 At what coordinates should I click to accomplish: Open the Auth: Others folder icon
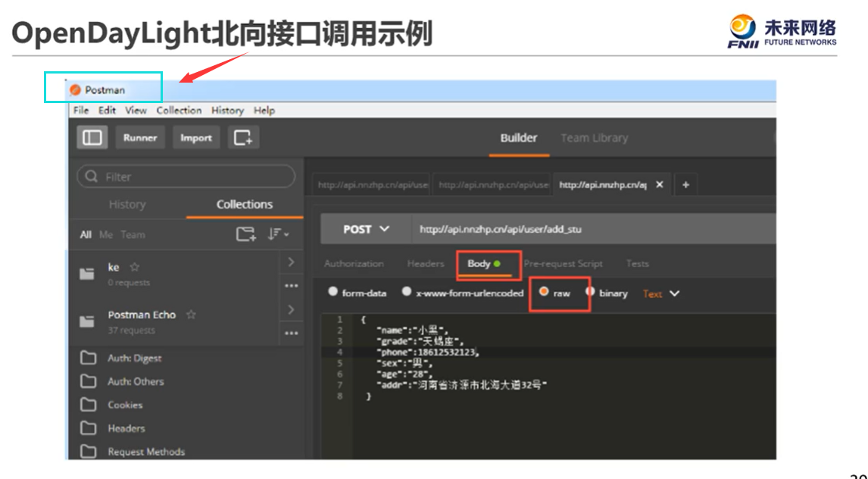point(88,381)
